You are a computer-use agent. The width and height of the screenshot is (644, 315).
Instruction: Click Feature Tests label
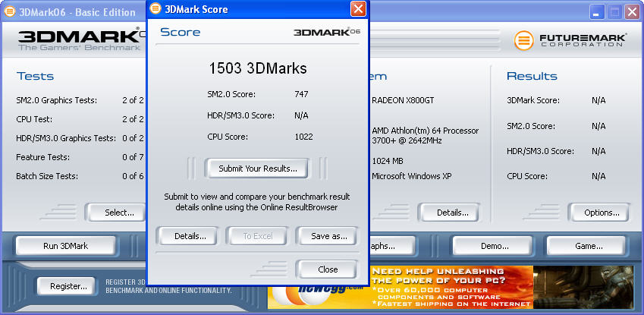(x=42, y=157)
